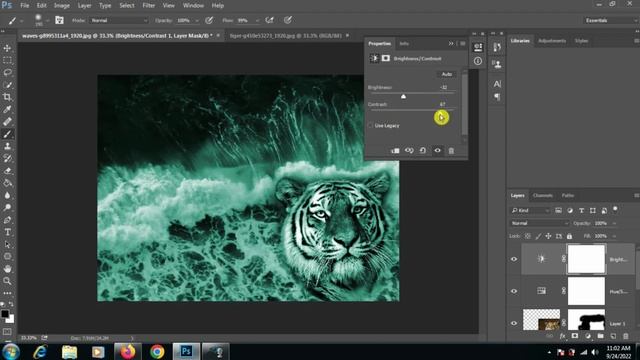Toggle lock all for layer
Screen dimensions: 640x360
[569, 236]
